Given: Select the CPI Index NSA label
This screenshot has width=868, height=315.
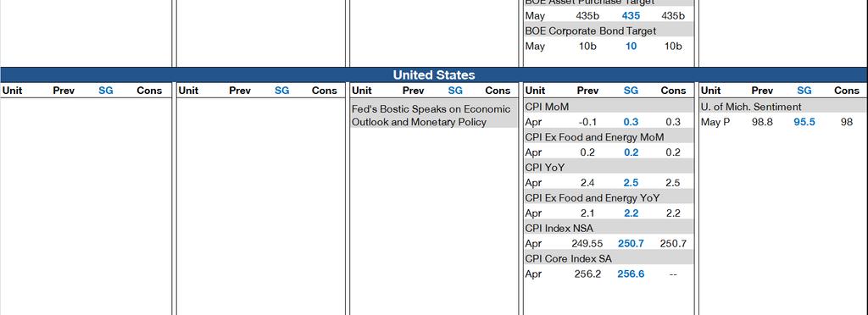Looking at the screenshot, I should pos(559,229).
